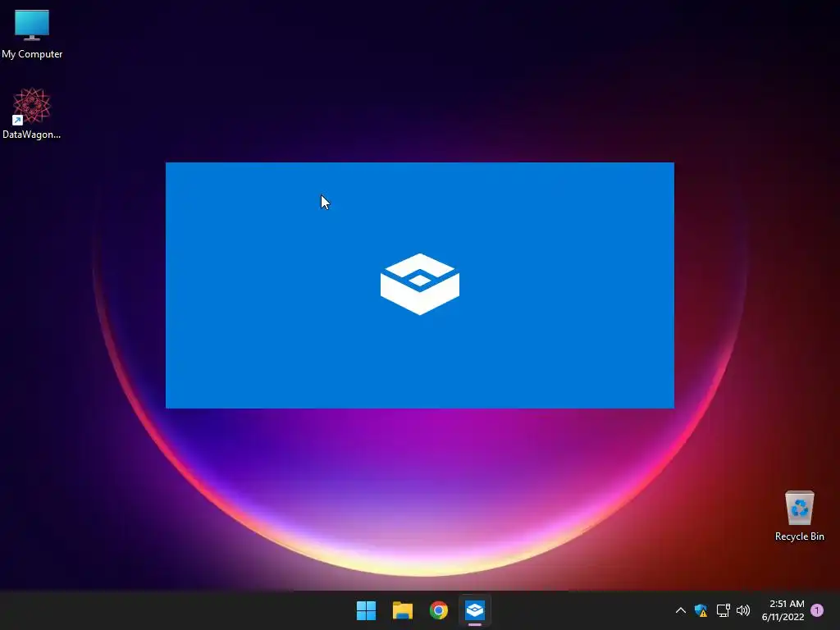Open Google Chrome from the taskbar
This screenshot has height=630, width=840.
click(x=439, y=610)
